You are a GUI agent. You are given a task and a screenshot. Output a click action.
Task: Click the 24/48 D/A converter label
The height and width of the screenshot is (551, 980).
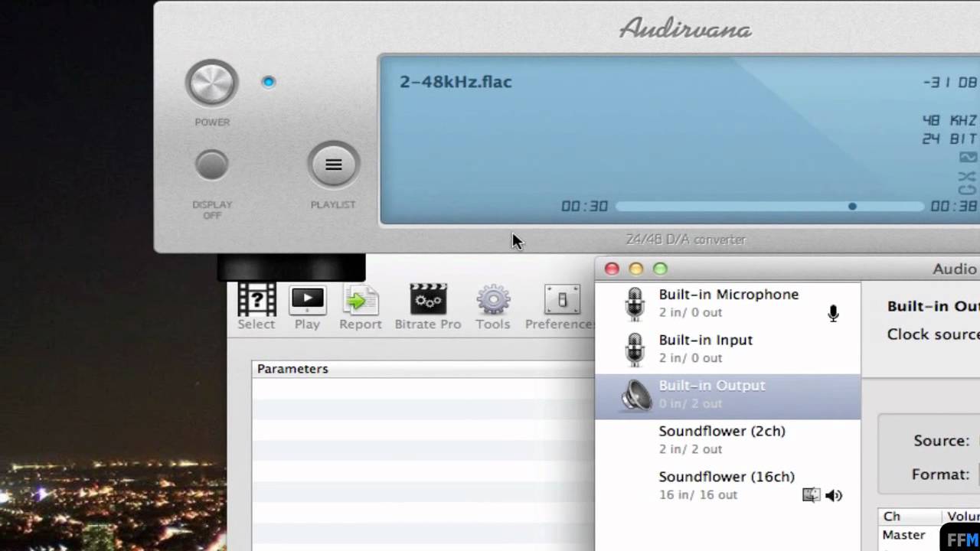685,240
